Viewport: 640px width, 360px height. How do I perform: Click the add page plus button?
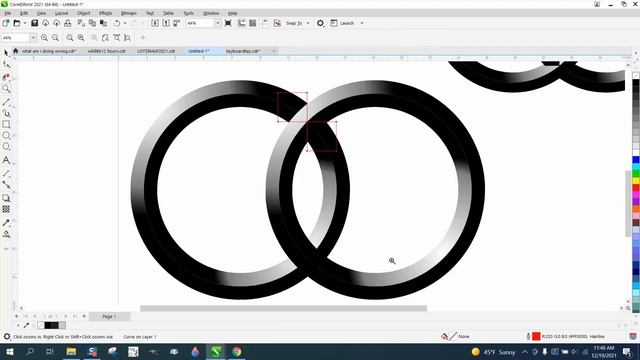[x=84, y=316]
